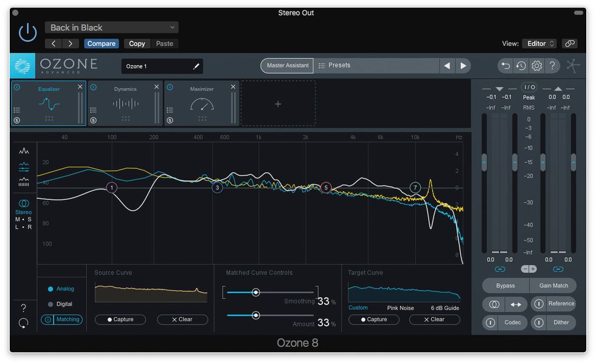Select the Digital EQ mode
This screenshot has width=596, height=364.
[x=64, y=304]
